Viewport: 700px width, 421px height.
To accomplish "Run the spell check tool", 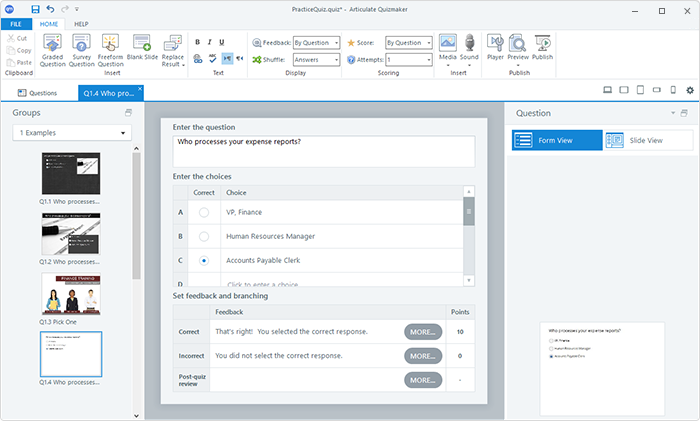I will (x=212, y=58).
